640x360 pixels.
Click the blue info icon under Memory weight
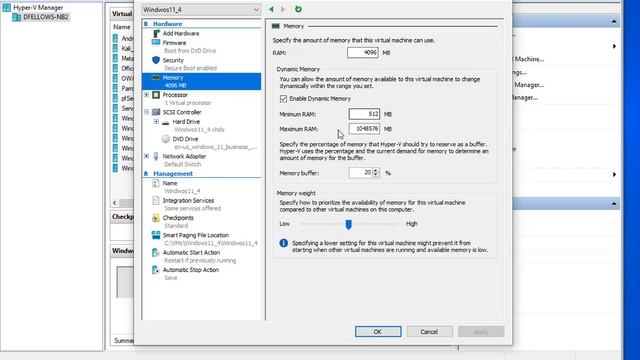coord(284,243)
